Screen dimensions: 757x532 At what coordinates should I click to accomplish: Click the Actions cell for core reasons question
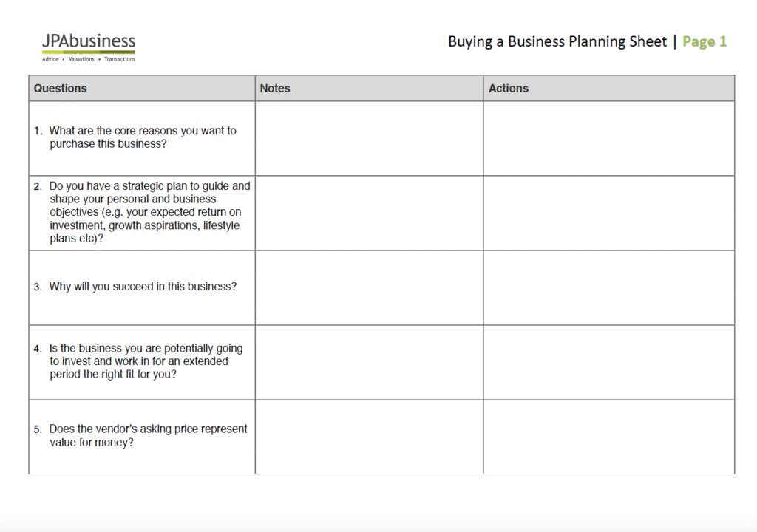[x=609, y=139]
